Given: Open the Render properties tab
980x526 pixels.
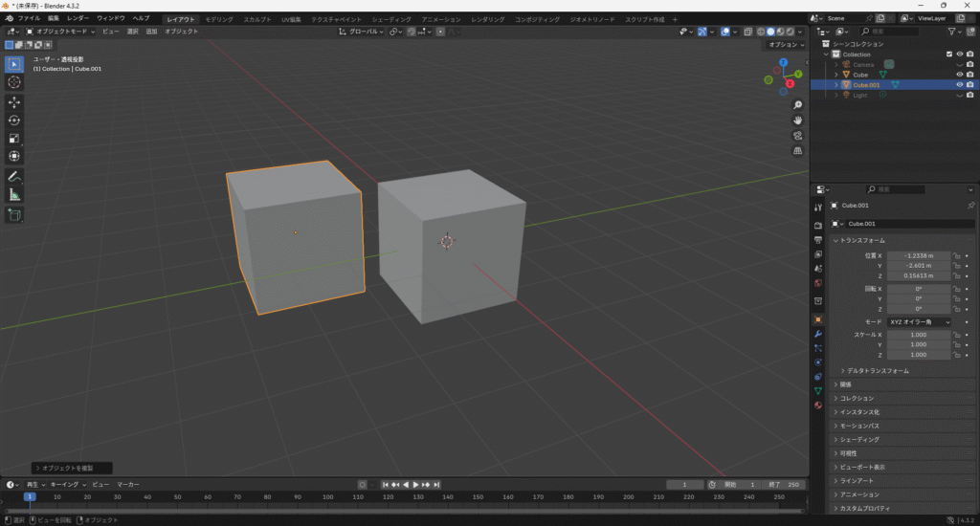Looking at the screenshot, I should pos(818,225).
